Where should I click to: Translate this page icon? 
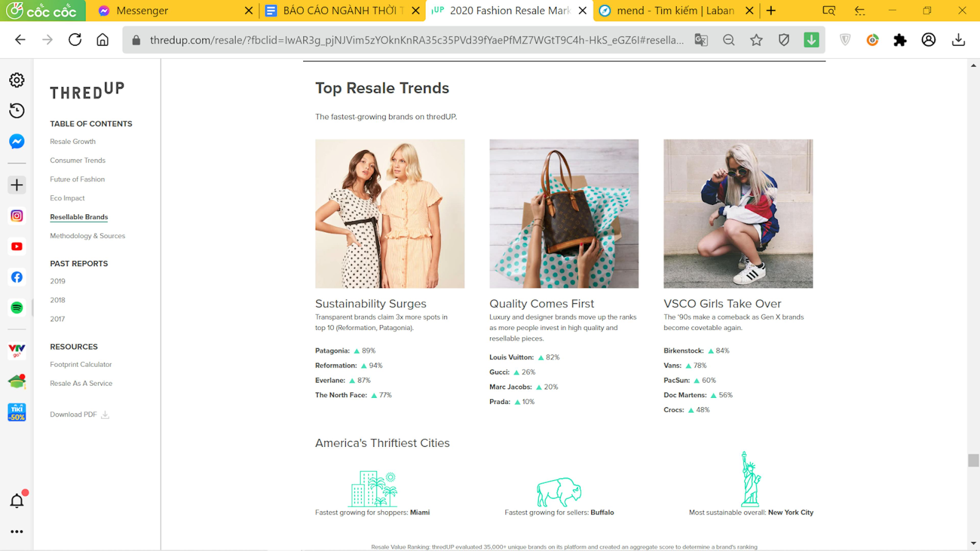point(701,40)
